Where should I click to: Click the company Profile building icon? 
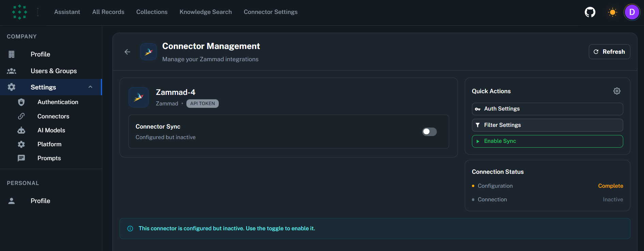click(12, 54)
